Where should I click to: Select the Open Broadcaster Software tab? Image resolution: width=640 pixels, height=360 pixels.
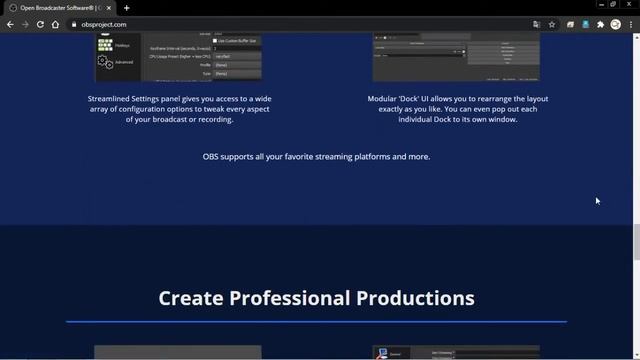point(60,8)
